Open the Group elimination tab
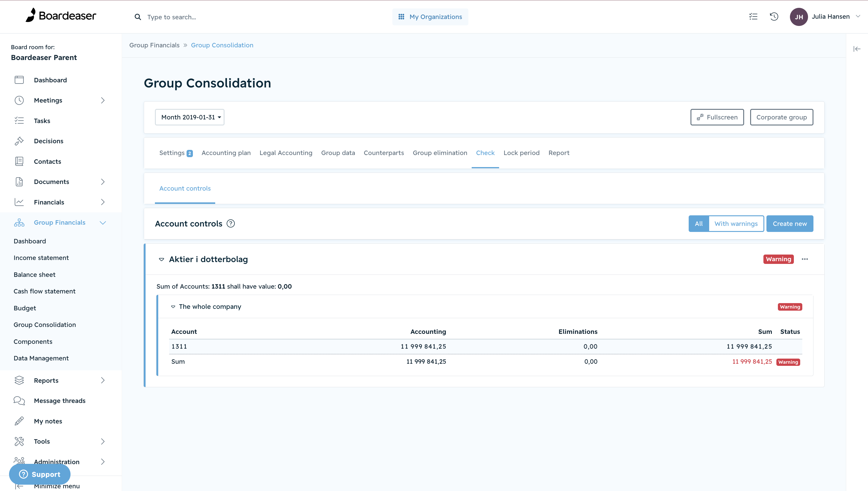 (x=440, y=153)
